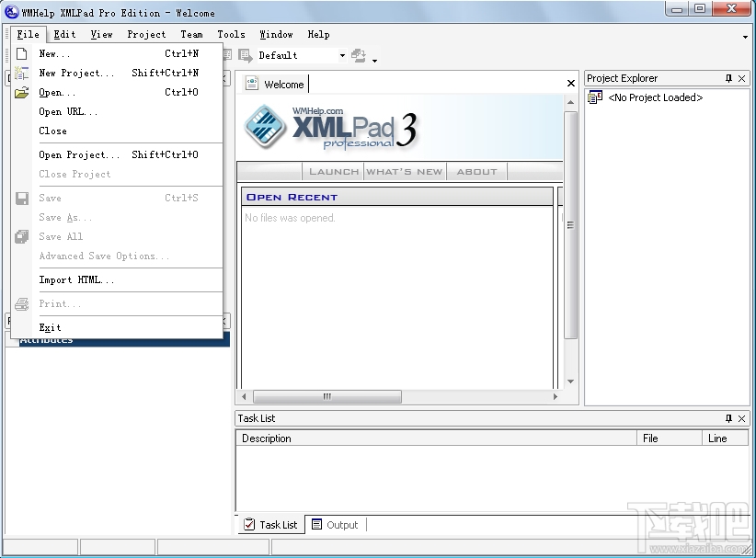Open the Tools menu
The width and height of the screenshot is (756, 558).
tap(231, 34)
